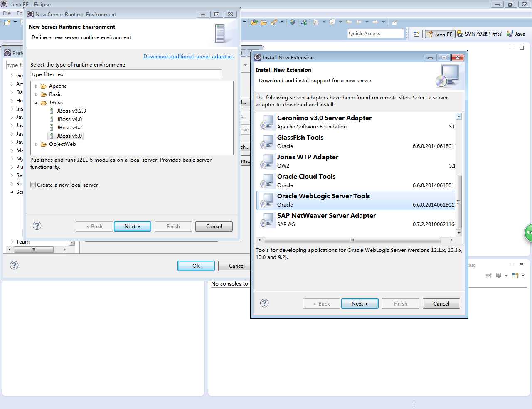Image resolution: width=532 pixels, height=409 pixels.
Task: Click the Forward navigation arrow in toolbar
Action: [x=375, y=22]
